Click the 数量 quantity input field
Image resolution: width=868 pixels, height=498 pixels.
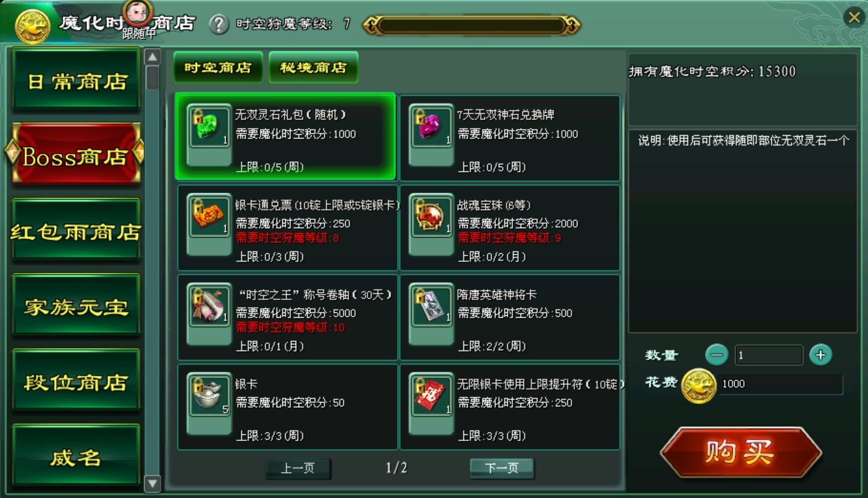769,355
